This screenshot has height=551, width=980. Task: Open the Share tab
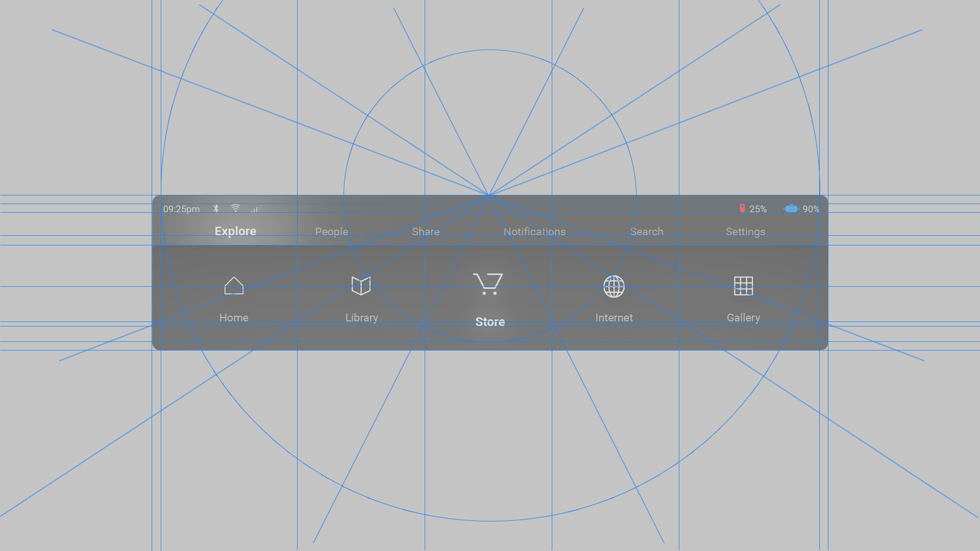(426, 232)
